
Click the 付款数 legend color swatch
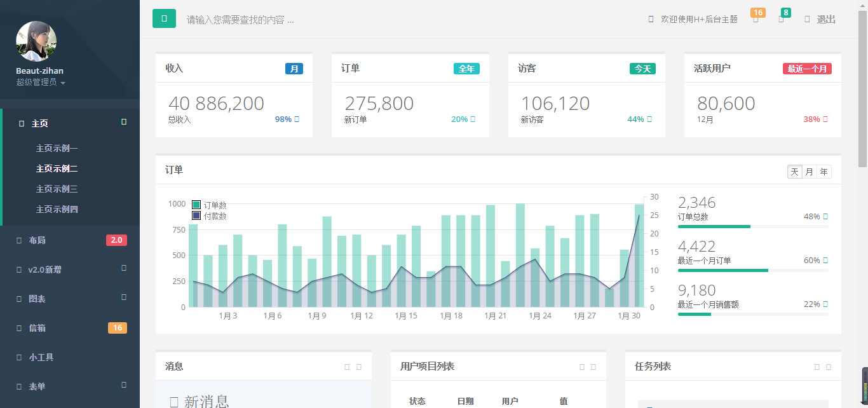pyautogui.click(x=196, y=216)
